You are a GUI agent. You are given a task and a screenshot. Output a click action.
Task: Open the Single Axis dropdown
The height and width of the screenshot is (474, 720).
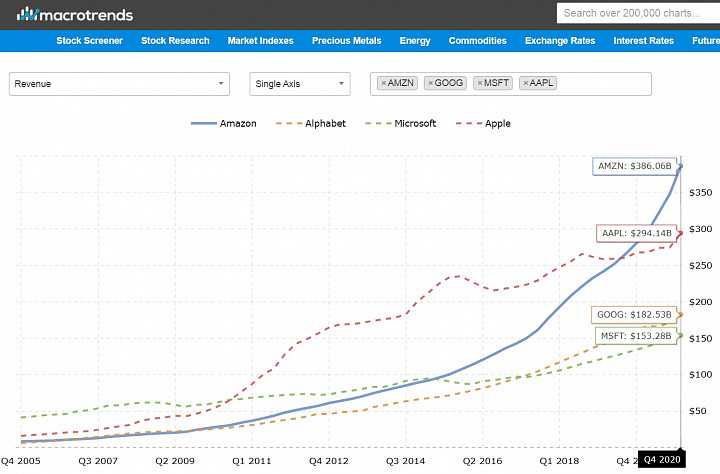[300, 84]
